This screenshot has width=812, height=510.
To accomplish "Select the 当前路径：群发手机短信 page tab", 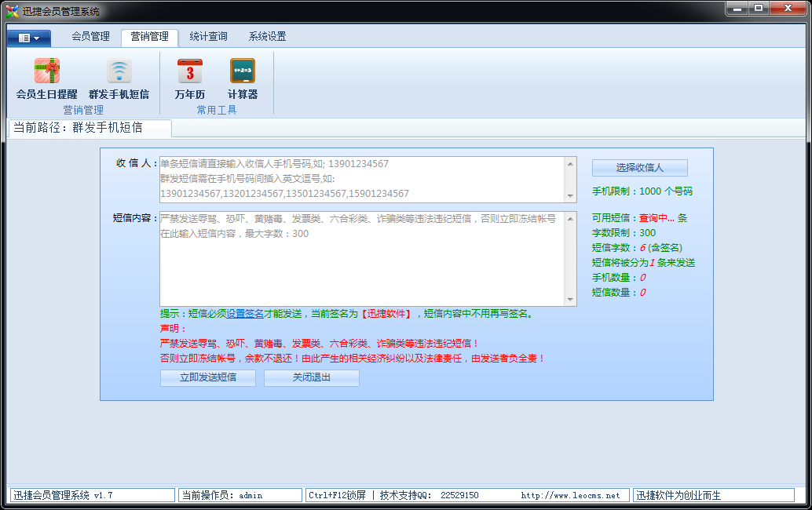I will (x=90, y=128).
